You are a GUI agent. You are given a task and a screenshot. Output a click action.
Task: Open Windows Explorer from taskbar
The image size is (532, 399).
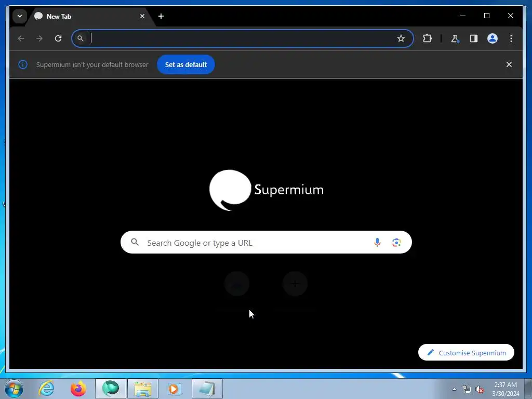pyautogui.click(x=143, y=389)
